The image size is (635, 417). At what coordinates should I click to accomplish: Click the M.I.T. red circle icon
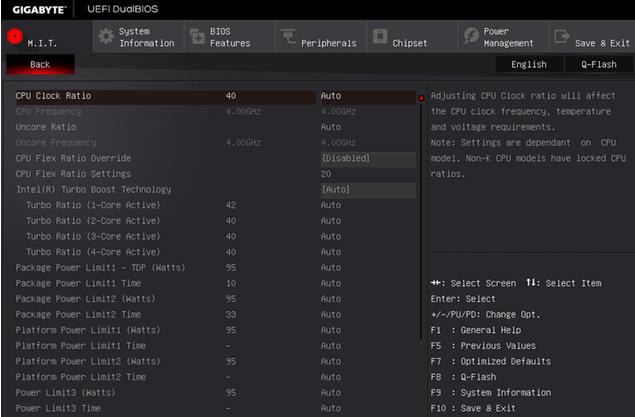click(14, 38)
